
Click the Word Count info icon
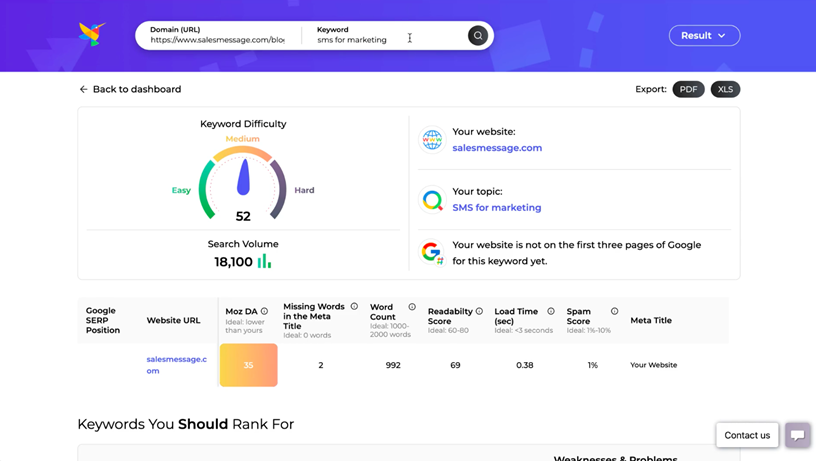tap(411, 307)
